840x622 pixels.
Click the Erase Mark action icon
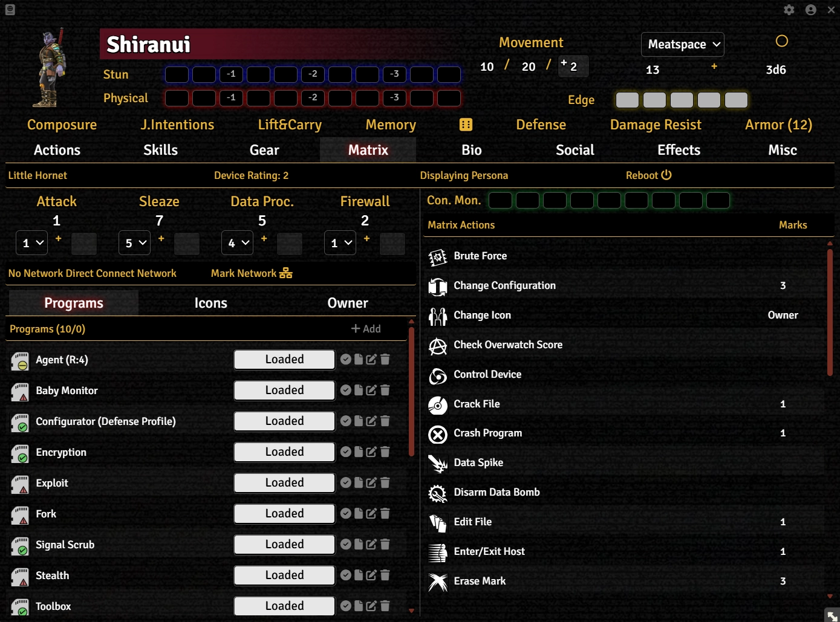coord(437,582)
